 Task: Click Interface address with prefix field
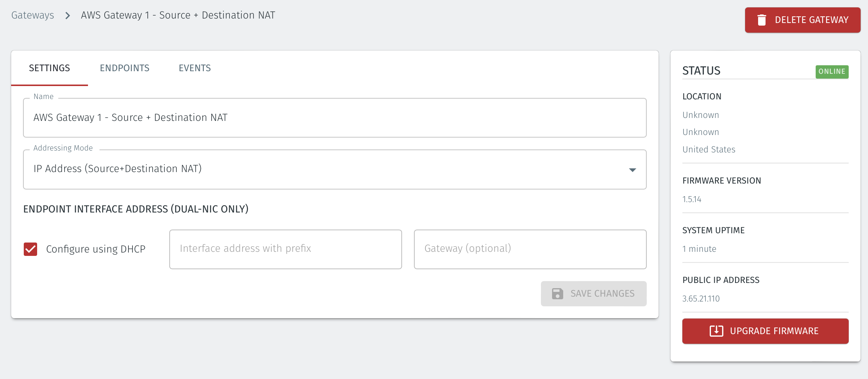(285, 249)
